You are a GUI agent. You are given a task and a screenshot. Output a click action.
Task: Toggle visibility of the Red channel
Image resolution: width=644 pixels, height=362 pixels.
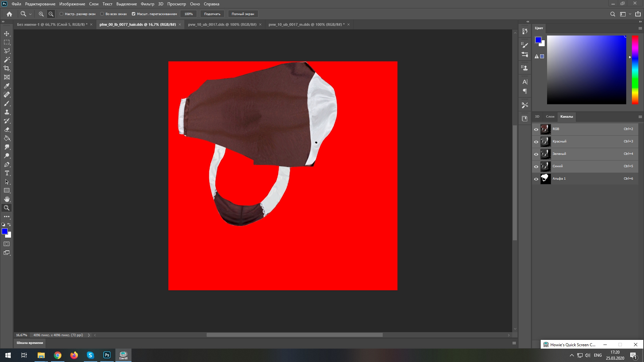pos(536,142)
